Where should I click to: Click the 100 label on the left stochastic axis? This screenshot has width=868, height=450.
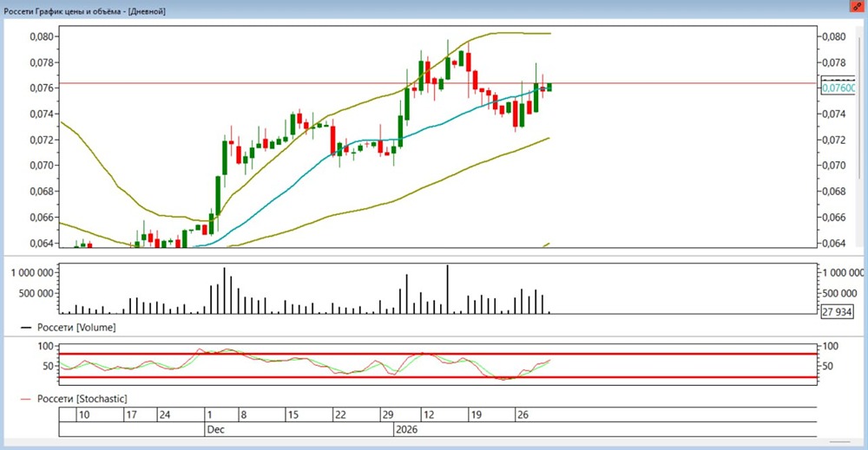click(x=46, y=346)
